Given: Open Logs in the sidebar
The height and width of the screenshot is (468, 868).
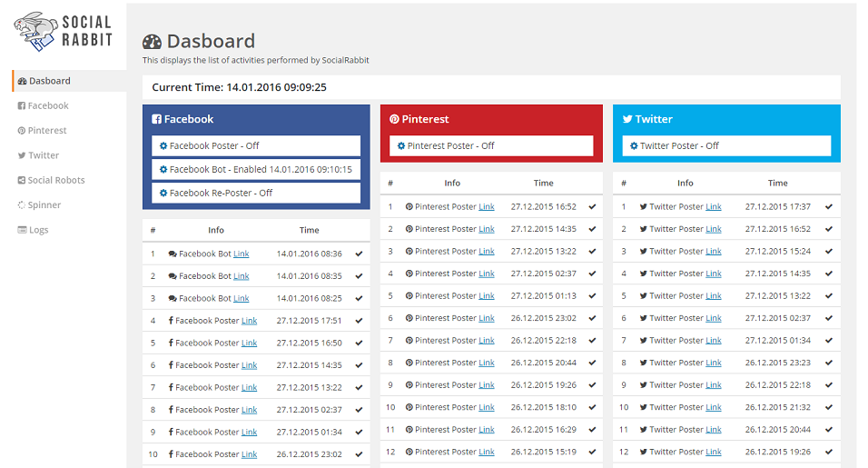Looking at the screenshot, I should click(x=34, y=230).
